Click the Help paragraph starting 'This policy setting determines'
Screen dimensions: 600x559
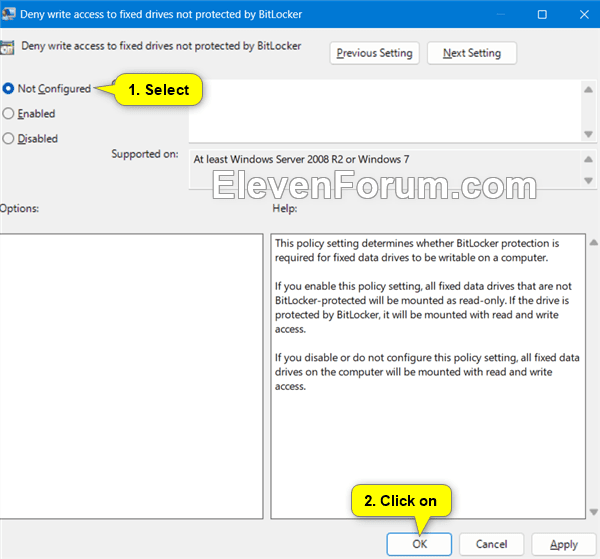click(417, 250)
